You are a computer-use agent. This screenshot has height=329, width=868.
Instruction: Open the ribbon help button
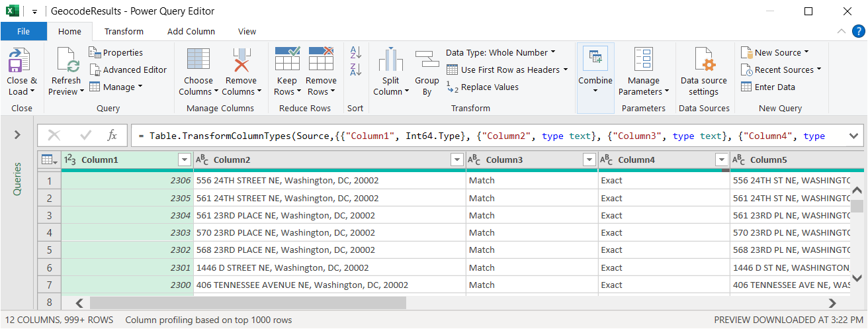coord(857,31)
